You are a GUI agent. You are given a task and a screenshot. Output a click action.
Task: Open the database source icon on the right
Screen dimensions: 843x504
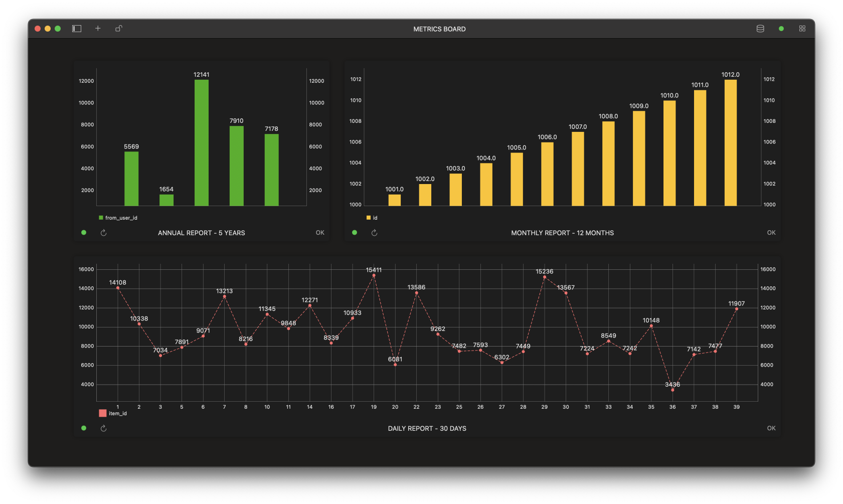[x=760, y=29]
